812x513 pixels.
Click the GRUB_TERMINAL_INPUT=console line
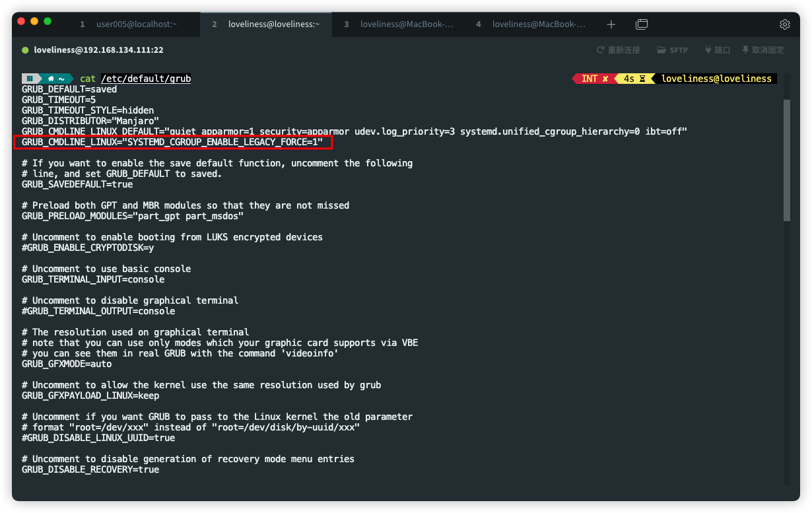coord(93,279)
